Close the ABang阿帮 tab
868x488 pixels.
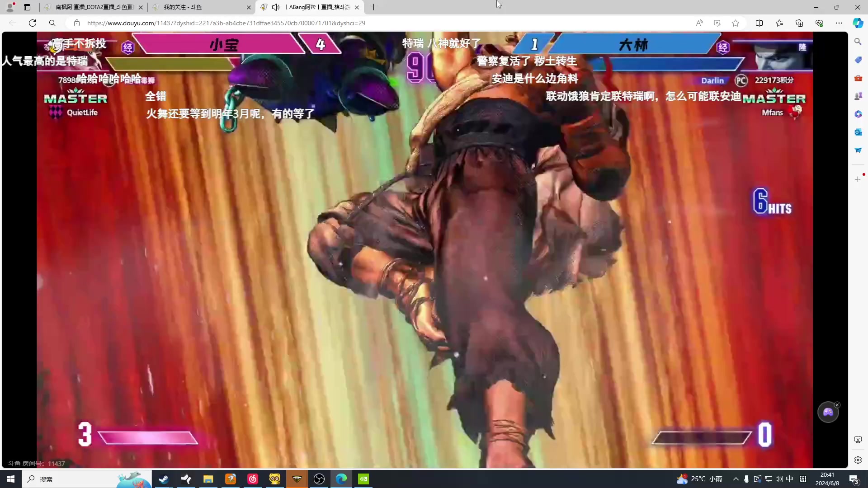point(357,7)
